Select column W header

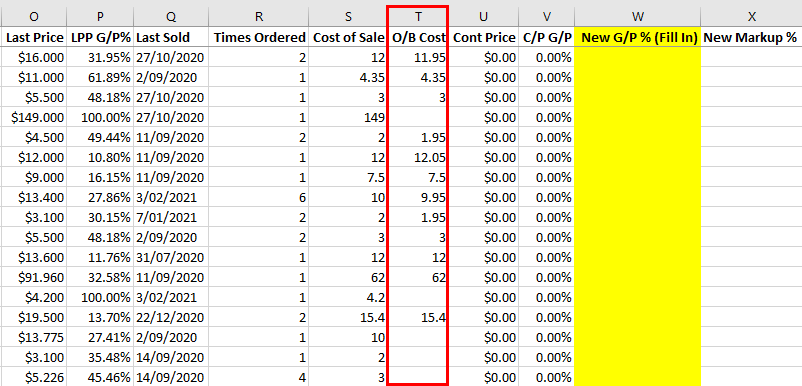click(x=637, y=16)
